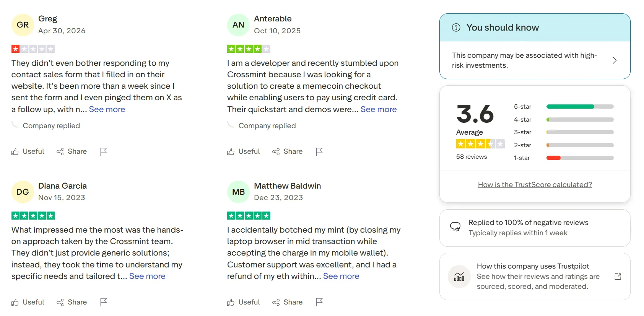Viewport: 644px width, 316px height.
Task: Flag Matthew Baldwin's review
Action: pos(319,302)
